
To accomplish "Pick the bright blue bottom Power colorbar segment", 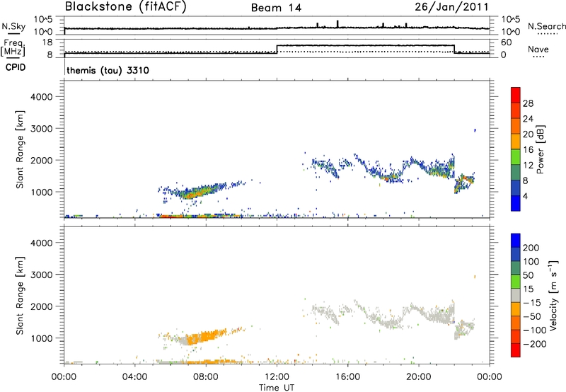I will point(516,203).
